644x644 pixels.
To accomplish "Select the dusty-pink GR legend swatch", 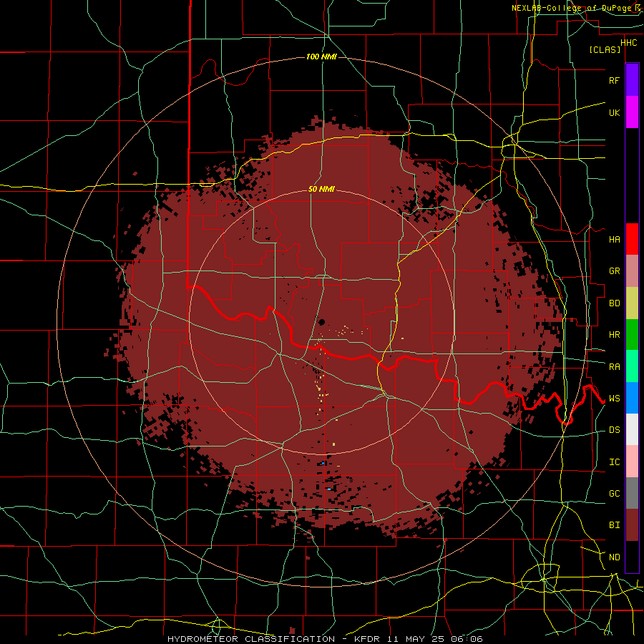I will 632,271.
